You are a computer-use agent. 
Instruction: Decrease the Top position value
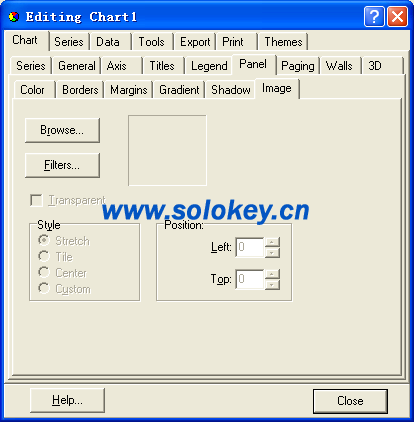point(272,285)
